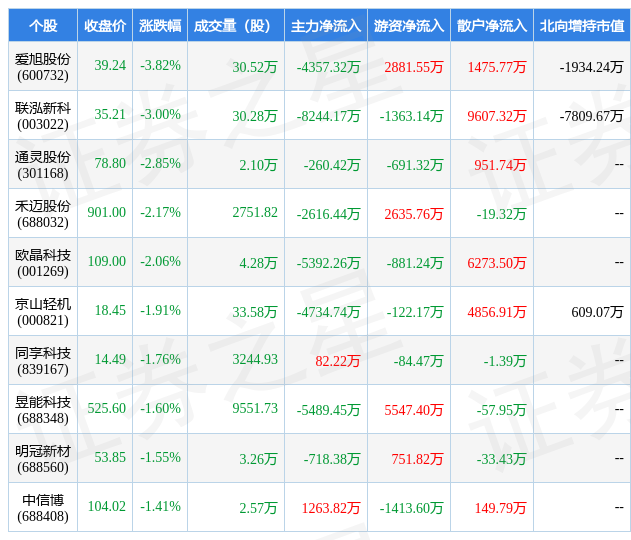
Task: Click closing price 18.45
Action: point(110,310)
